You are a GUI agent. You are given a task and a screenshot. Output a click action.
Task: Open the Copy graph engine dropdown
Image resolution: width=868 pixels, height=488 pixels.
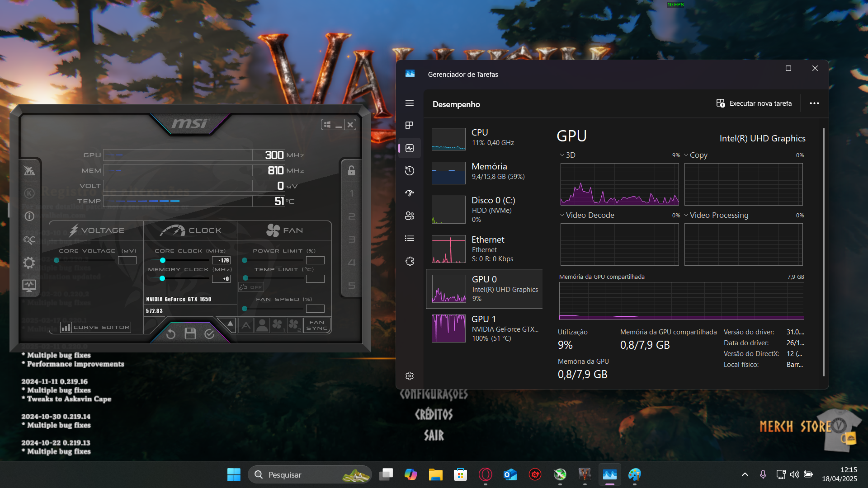[x=696, y=155]
